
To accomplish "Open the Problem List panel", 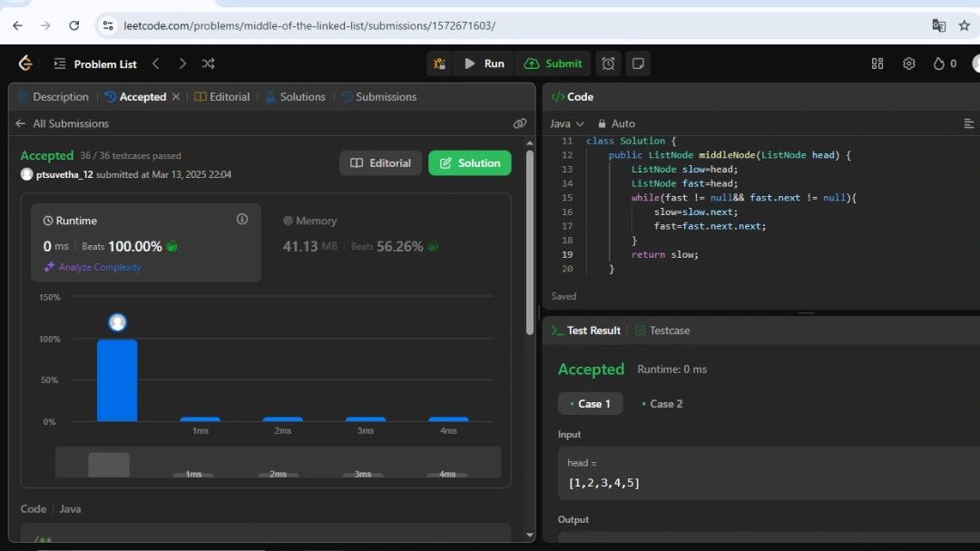I will [95, 64].
